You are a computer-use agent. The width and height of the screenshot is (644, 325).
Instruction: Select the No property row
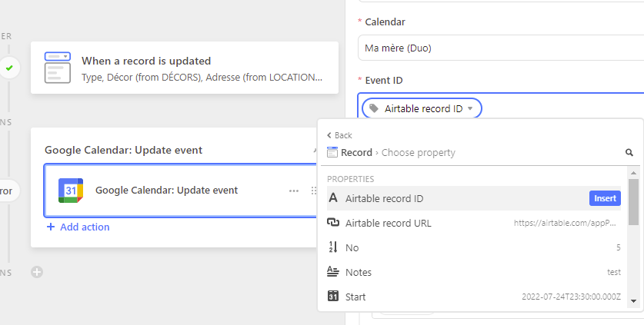pos(474,247)
